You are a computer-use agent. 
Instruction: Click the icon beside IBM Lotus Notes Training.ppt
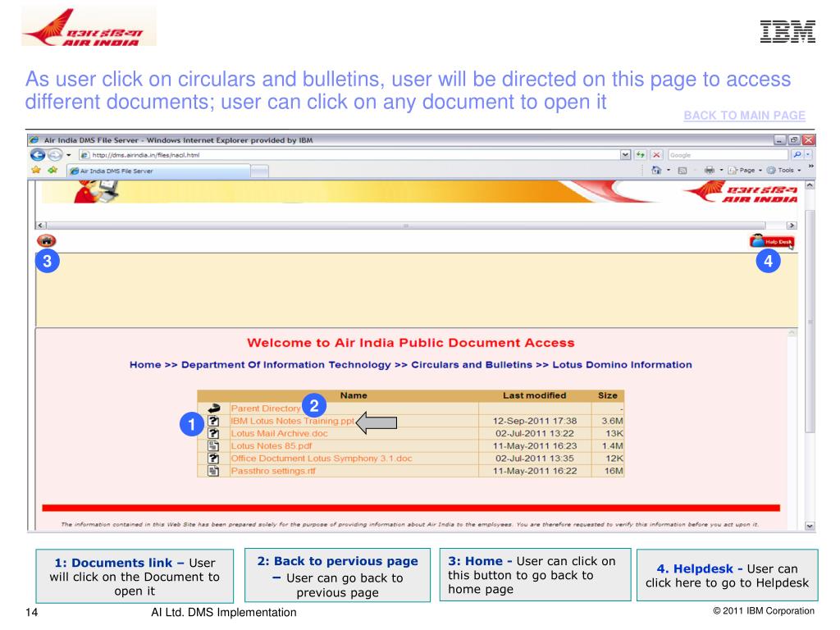[213, 421]
